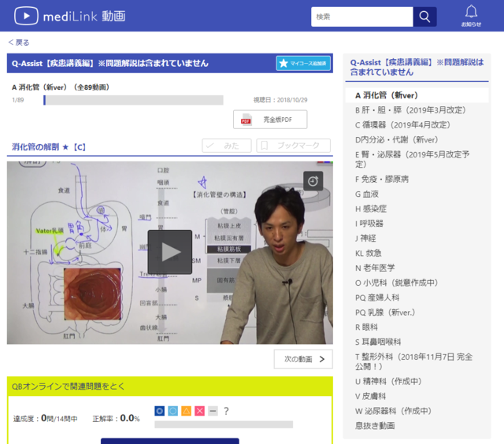This screenshot has height=444, width=504.
Task: Click the pink cross answer icon
Action: pyautogui.click(x=199, y=411)
